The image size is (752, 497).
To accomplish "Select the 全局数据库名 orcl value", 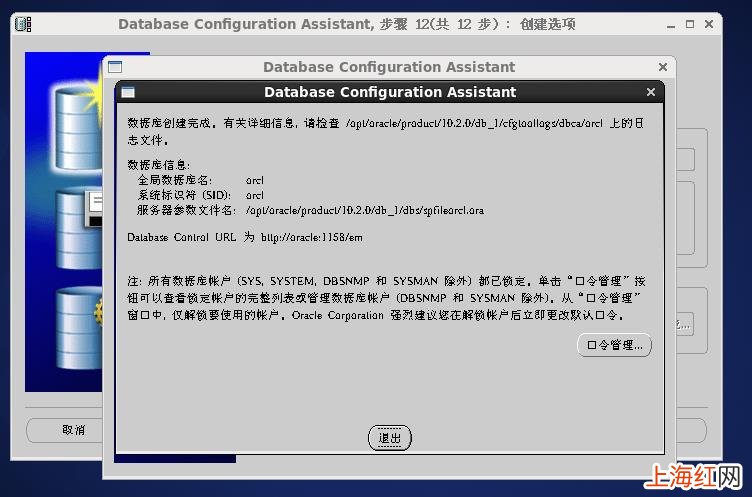I will [x=255, y=180].
